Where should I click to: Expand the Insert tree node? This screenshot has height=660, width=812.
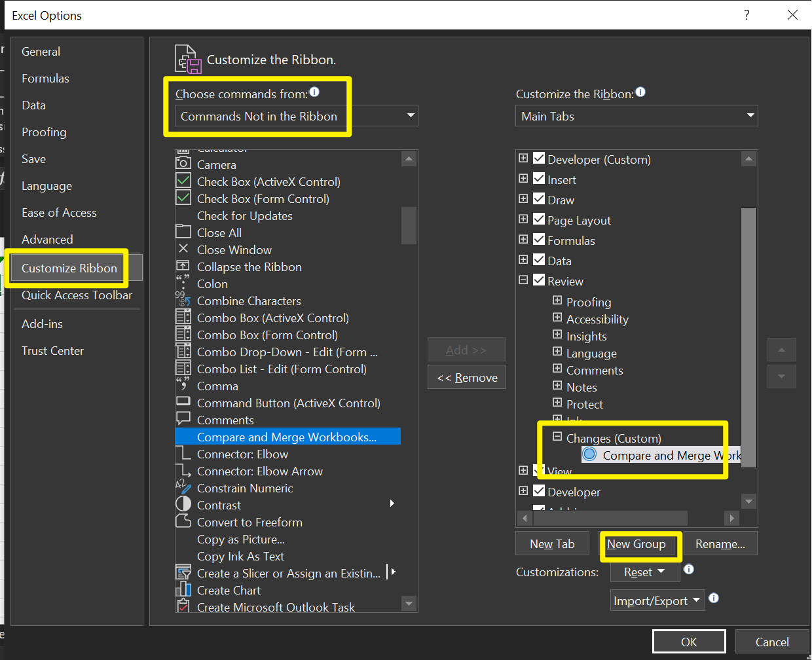523,178
